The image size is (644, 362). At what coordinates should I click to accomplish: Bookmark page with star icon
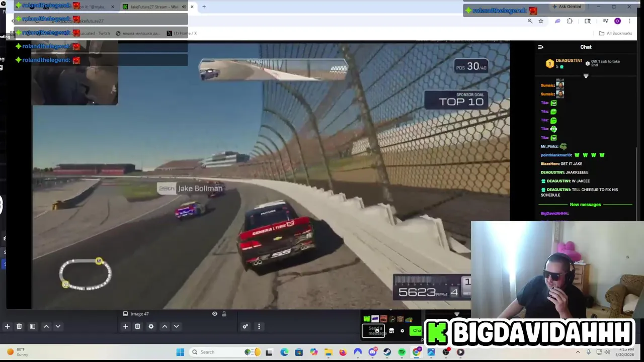click(541, 21)
